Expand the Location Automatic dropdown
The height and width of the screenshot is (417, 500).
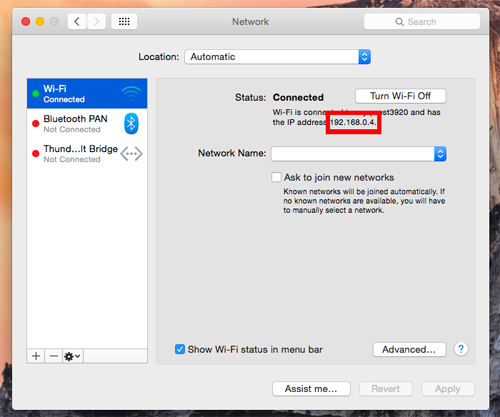(x=278, y=57)
